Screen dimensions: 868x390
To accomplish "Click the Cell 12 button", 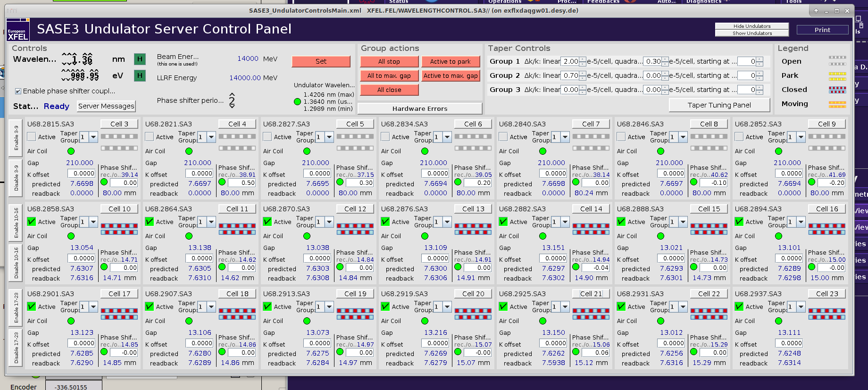I will tap(355, 209).
